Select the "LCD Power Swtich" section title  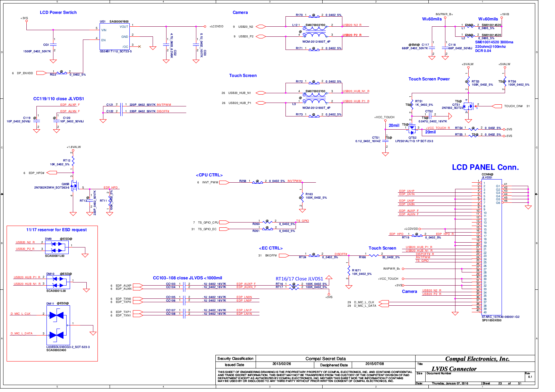pyautogui.click(x=58, y=12)
